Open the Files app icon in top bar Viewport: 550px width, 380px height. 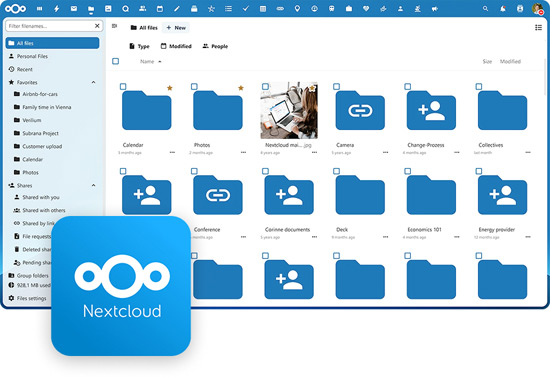pos(91,9)
